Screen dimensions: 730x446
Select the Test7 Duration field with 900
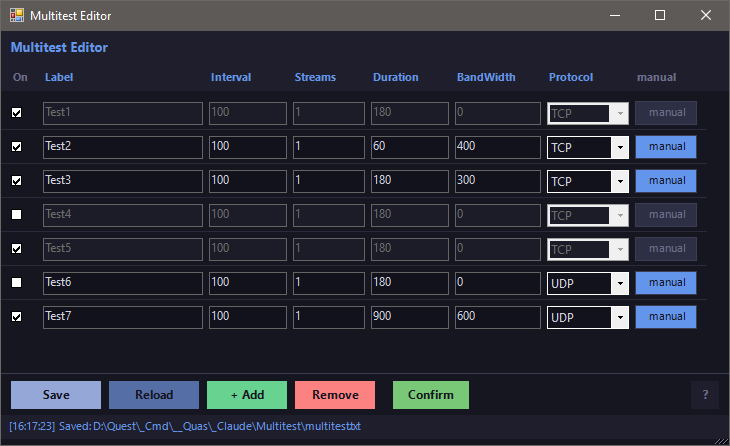click(410, 317)
